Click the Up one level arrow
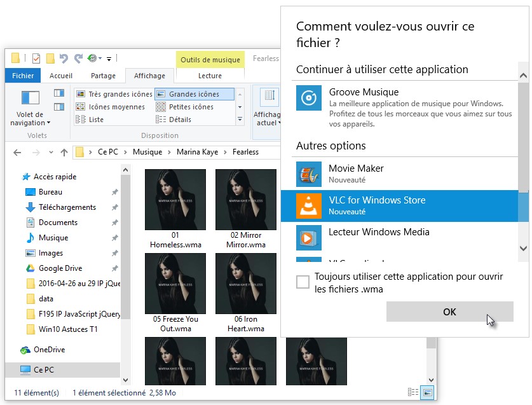The image size is (532, 405). pyautogui.click(x=64, y=153)
